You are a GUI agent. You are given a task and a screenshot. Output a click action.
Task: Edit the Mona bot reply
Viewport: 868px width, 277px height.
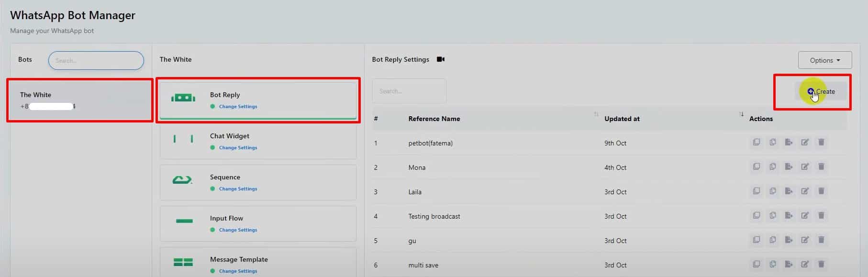pyautogui.click(x=805, y=167)
